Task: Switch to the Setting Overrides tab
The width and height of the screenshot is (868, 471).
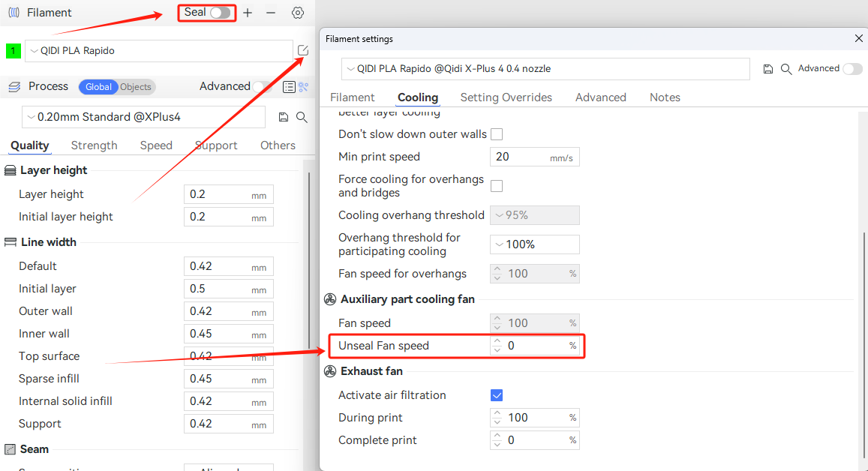Action: coord(506,97)
